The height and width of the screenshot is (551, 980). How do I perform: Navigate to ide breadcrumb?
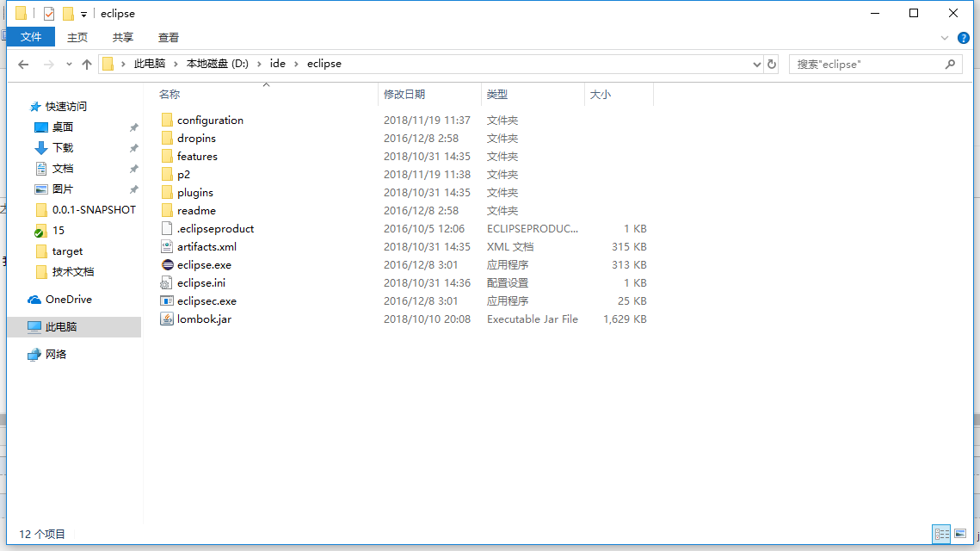(x=278, y=64)
